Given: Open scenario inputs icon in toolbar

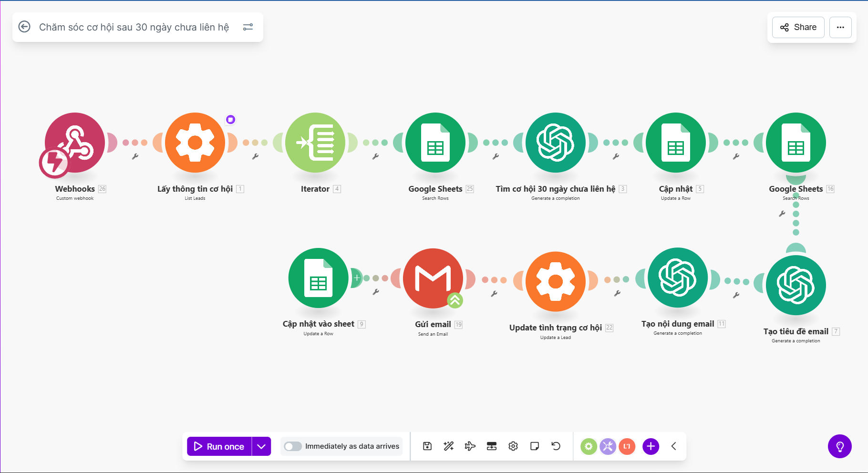Looking at the screenshot, I should [492, 446].
